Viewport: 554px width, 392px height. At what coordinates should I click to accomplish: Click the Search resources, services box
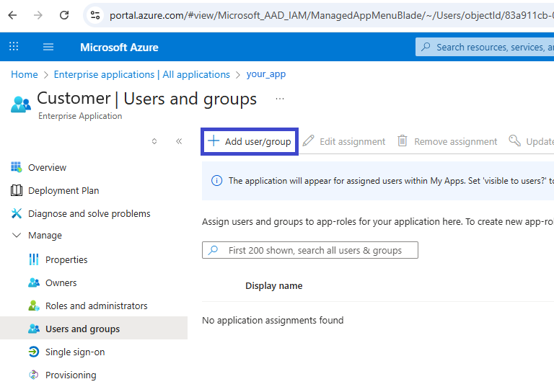(x=485, y=47)
